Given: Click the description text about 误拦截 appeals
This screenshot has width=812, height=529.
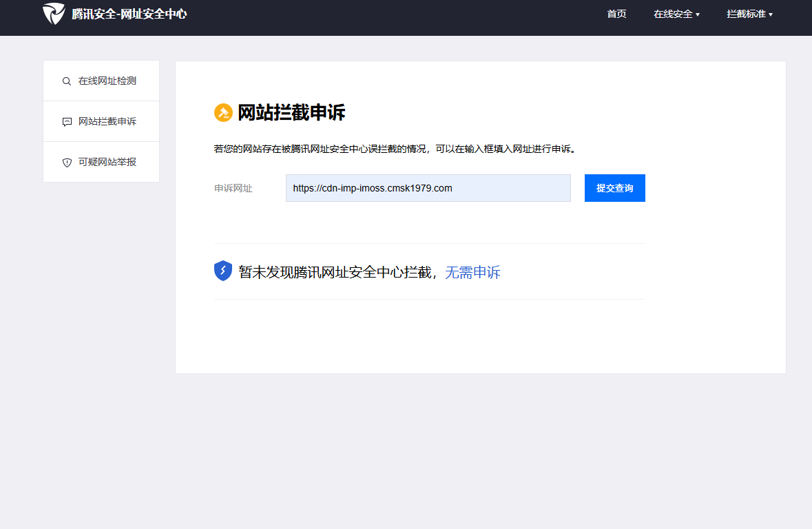Looking at the screenshot, I should pos(396,149).
